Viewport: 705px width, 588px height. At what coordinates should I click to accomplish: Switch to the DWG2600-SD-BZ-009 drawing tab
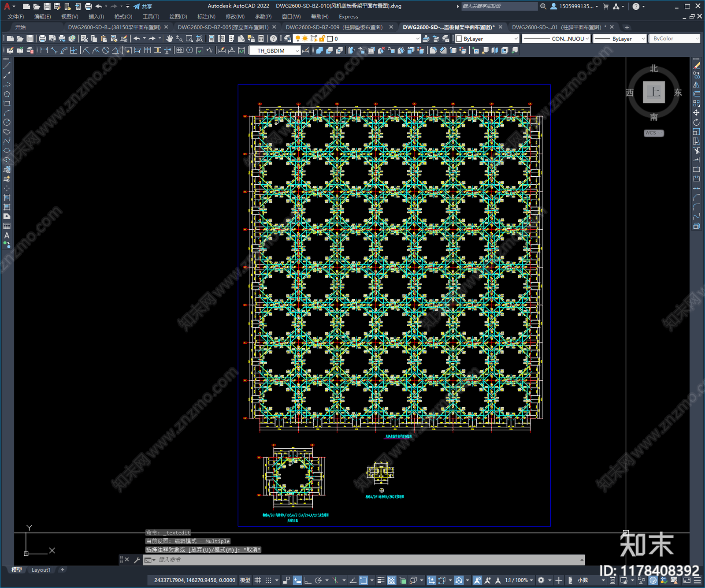coord(334,27)
